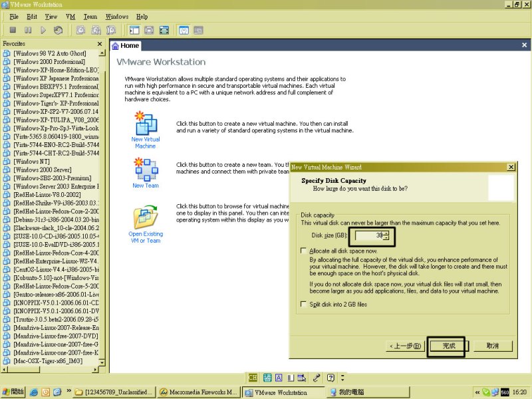
Task: Close the Home tab with its X
Action: pyautogui.click(x=524, y=45)
